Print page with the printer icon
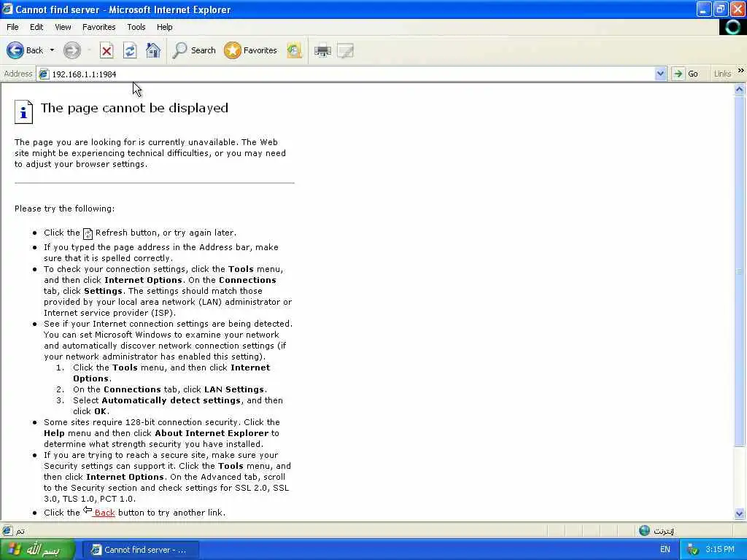The height and width of the screenshot is (560, 747). 322,50
